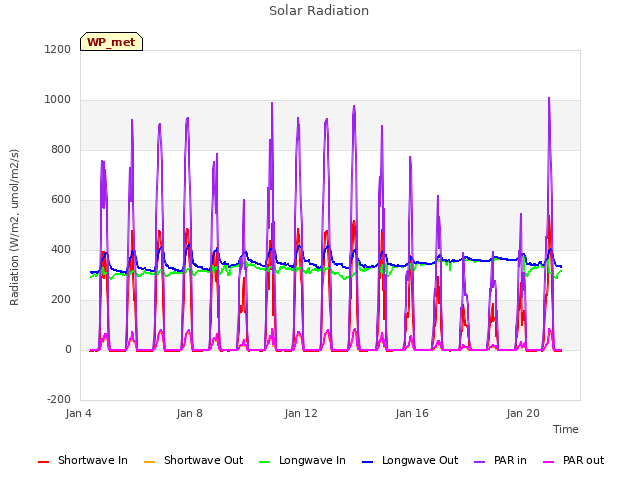Select the Jan 8 x-axis tick label

tap(189, 413)
